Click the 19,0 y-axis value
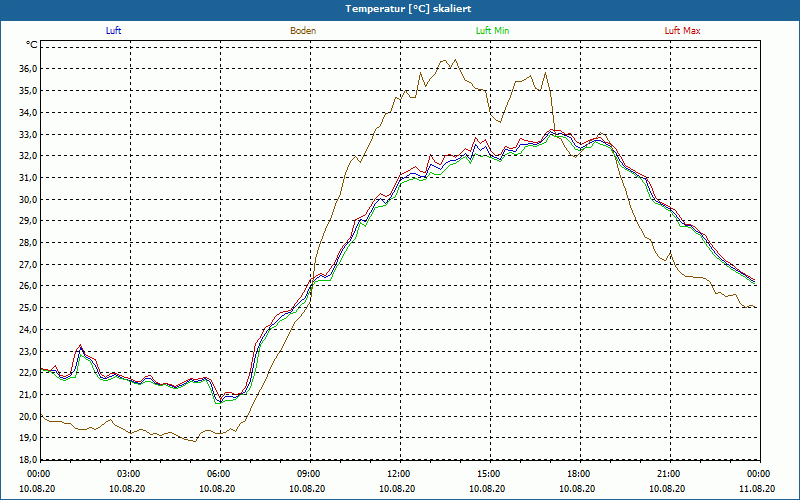800x500 pixels. (28, 438)
